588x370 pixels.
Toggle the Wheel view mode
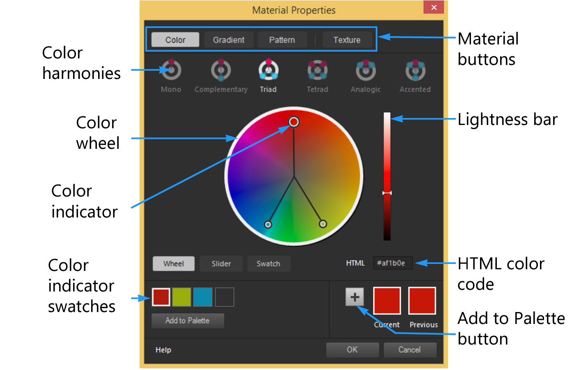[x=173, y=264]
